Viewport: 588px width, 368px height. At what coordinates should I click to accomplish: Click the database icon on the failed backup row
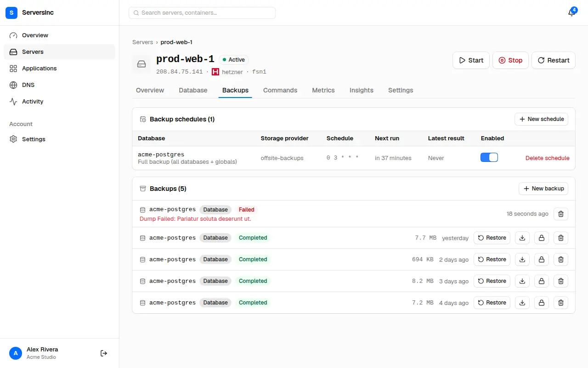pos(142,210)
